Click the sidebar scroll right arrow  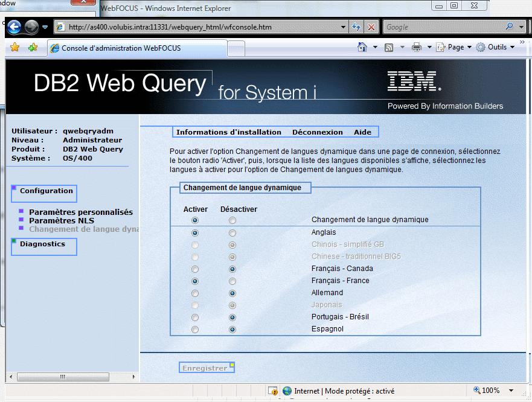tap(133, 377)
